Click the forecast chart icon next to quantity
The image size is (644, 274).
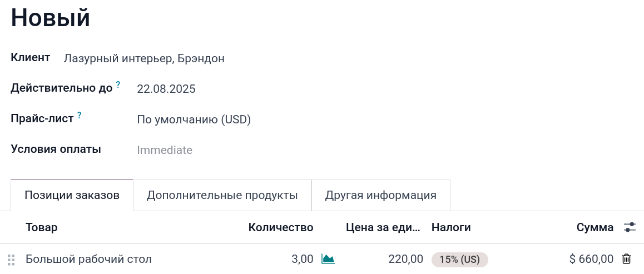(328, 259)
